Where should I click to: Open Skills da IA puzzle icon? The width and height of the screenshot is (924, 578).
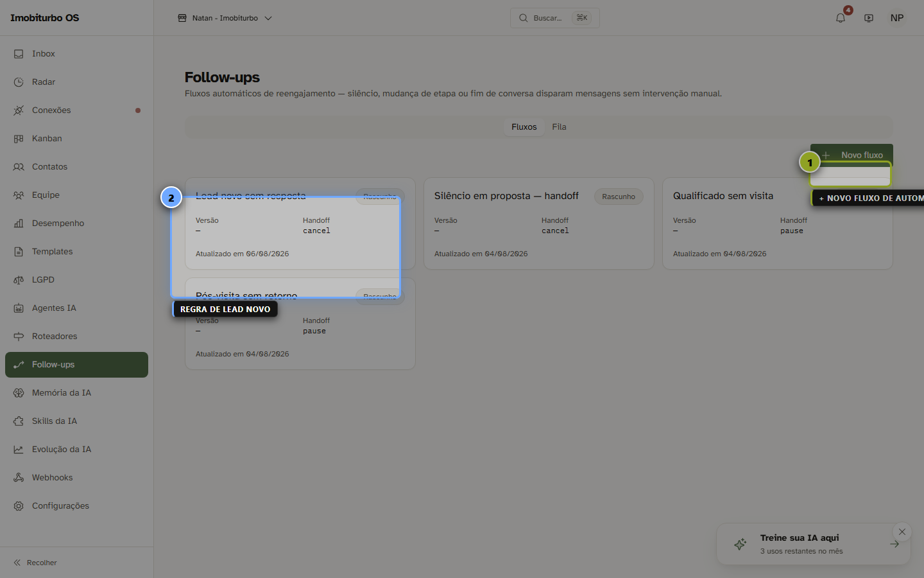[19, 421]
